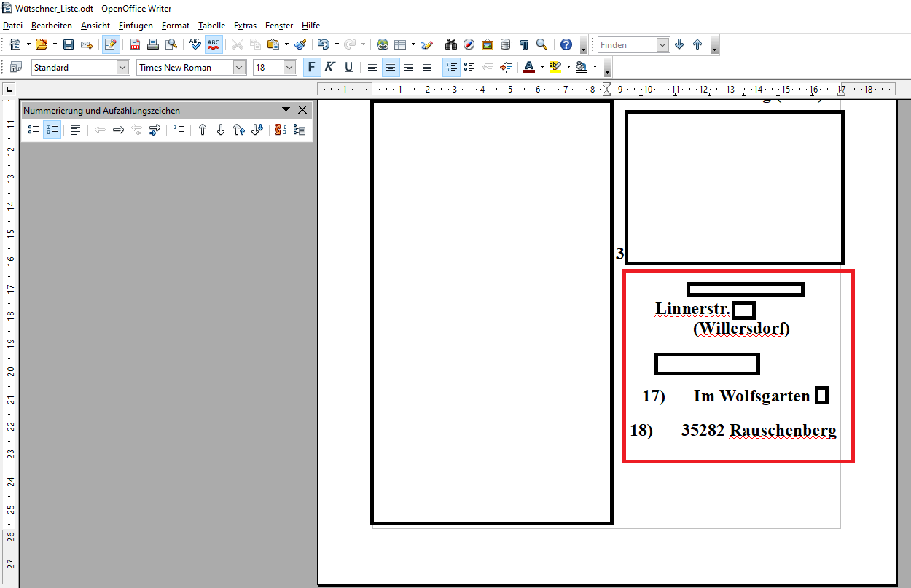Open the Data Sources icon

point(506,44)
